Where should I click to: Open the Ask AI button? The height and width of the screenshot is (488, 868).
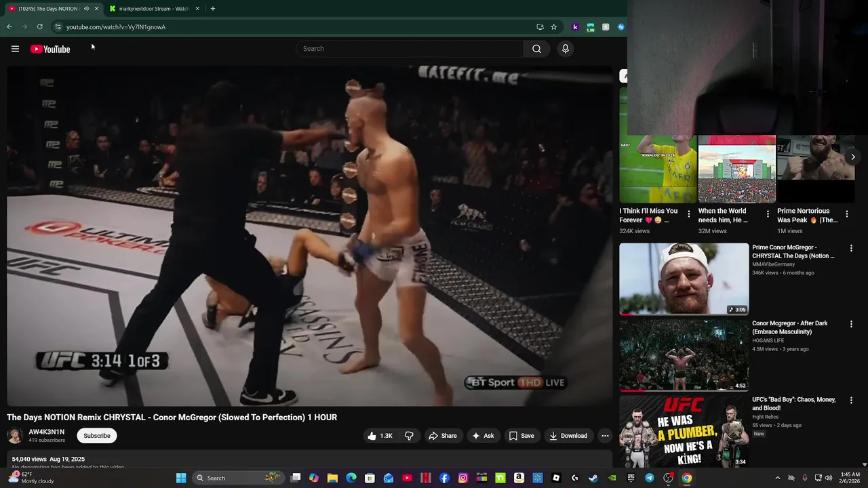point(483,436)
